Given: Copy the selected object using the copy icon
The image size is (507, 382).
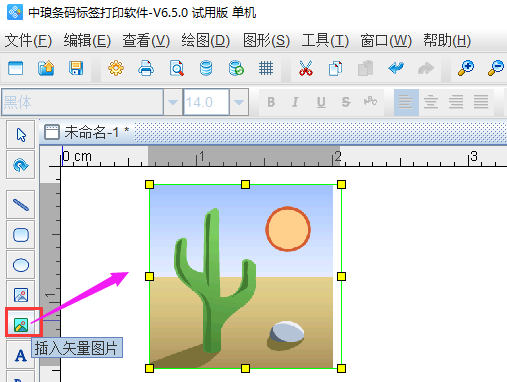Looking at the screenshot, I should (x=335, y=68).
